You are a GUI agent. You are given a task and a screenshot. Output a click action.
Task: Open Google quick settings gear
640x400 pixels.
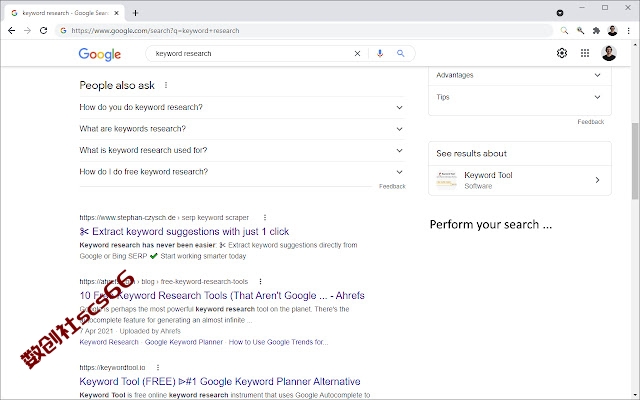(x=562, y=53)
